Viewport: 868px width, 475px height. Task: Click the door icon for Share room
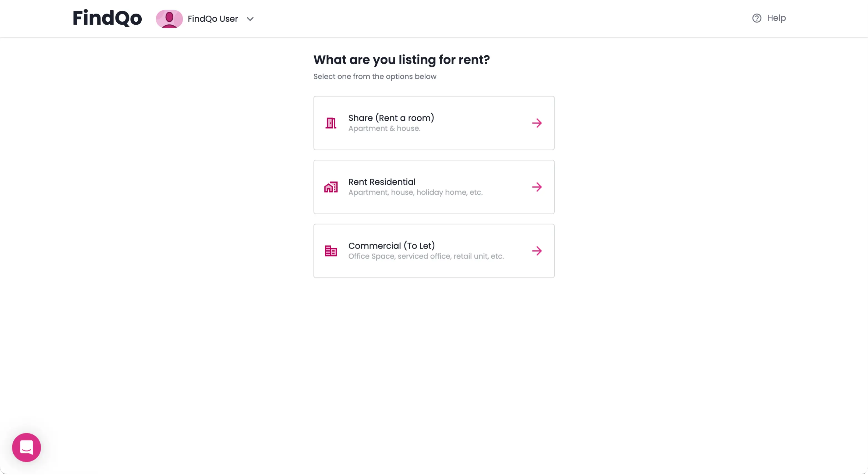(x=331, y=123)
